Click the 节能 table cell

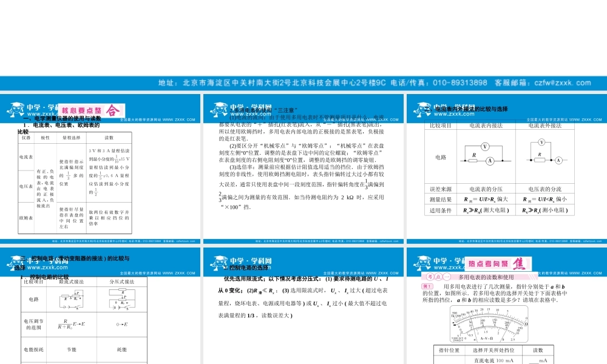[72, 349]
